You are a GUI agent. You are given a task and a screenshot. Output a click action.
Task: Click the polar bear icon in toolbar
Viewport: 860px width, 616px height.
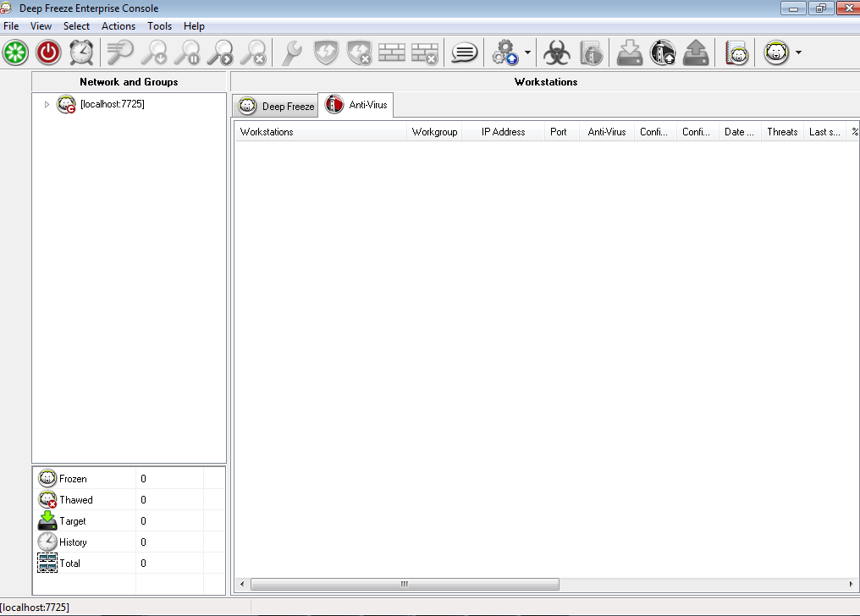(776, 52)
